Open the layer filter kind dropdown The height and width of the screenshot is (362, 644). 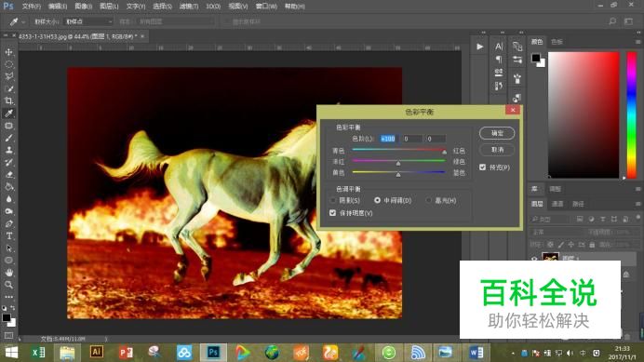click(549, 219)
